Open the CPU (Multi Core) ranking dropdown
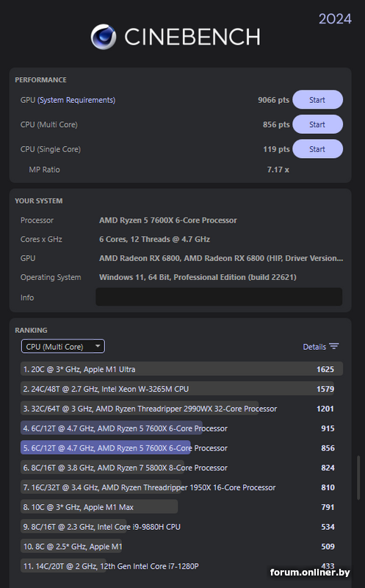Screen dimensions: 365x588 click(x=63, y=346)
